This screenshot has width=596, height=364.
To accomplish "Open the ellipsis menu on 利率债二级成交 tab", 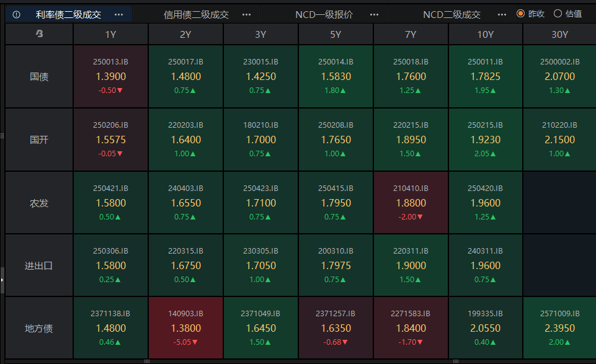I will (118, 14).
